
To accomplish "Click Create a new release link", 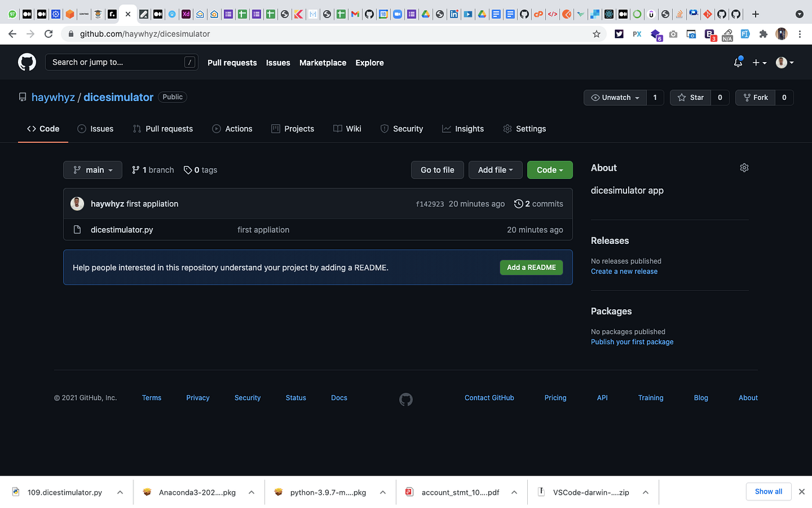I will [x=624, y=272].
